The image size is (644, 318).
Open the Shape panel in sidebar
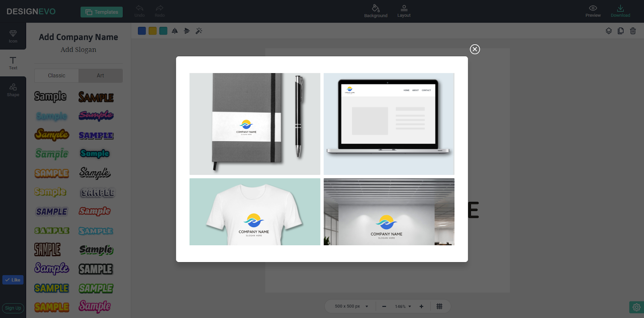[x=13, y=90]
